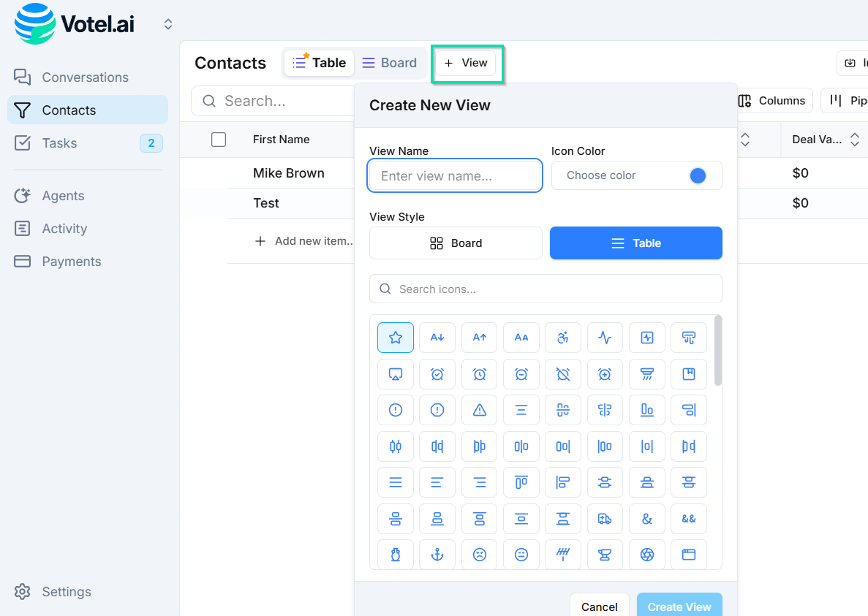
Task: Select the accessibility icon
Action: click(x=563, y=338)
